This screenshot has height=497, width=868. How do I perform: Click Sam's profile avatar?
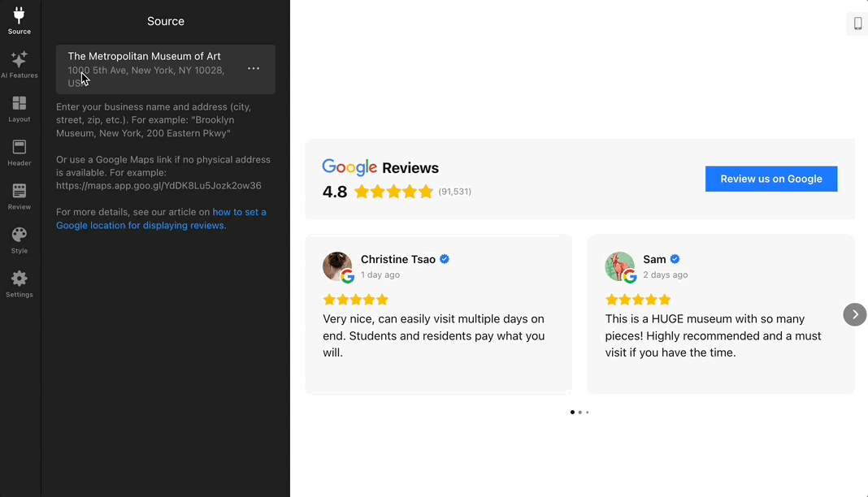click(619, 266)
